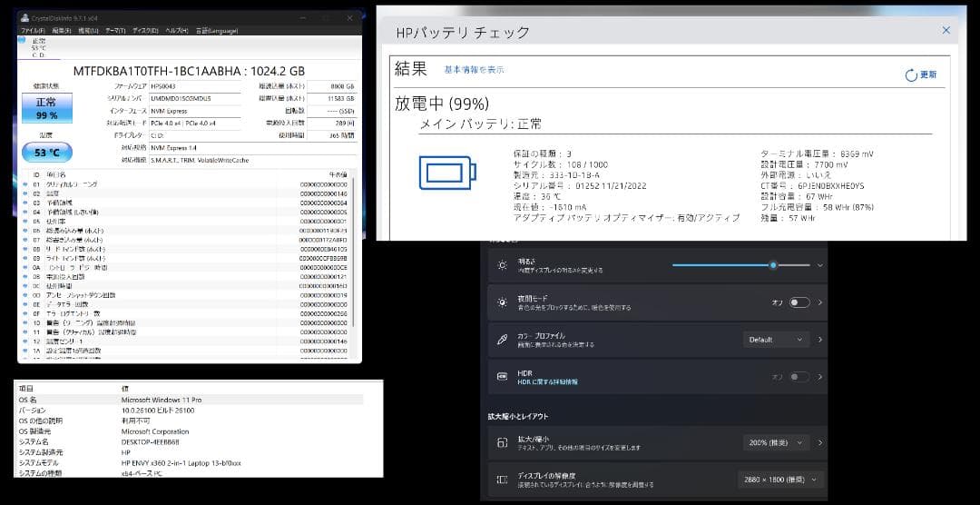Click the brightness sun icon in display settings

503,265
